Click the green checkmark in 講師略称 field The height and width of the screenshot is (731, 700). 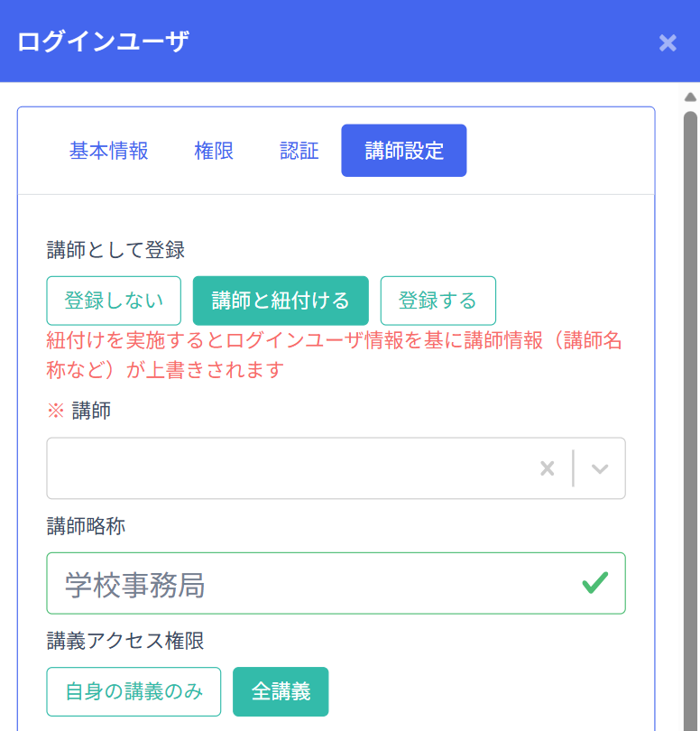pos(594,583)
